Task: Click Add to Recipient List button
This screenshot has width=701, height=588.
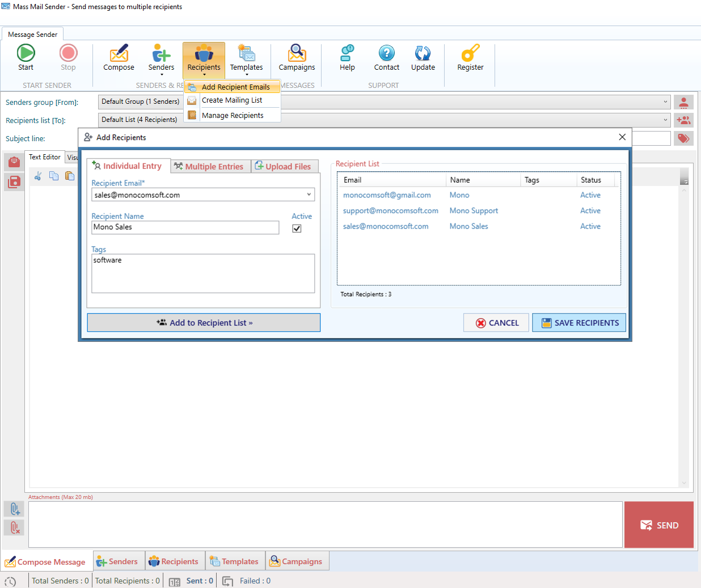Action: 204,323
